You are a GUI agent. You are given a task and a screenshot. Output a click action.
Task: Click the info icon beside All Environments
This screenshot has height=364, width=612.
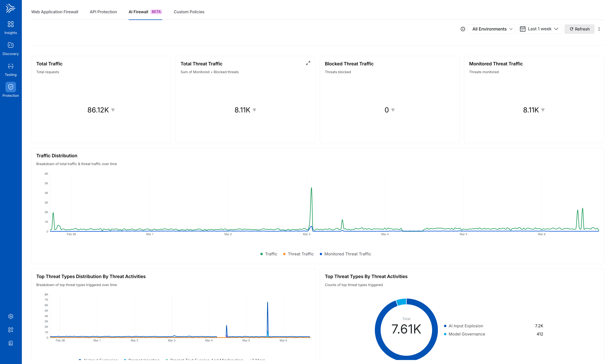[463, 29]
